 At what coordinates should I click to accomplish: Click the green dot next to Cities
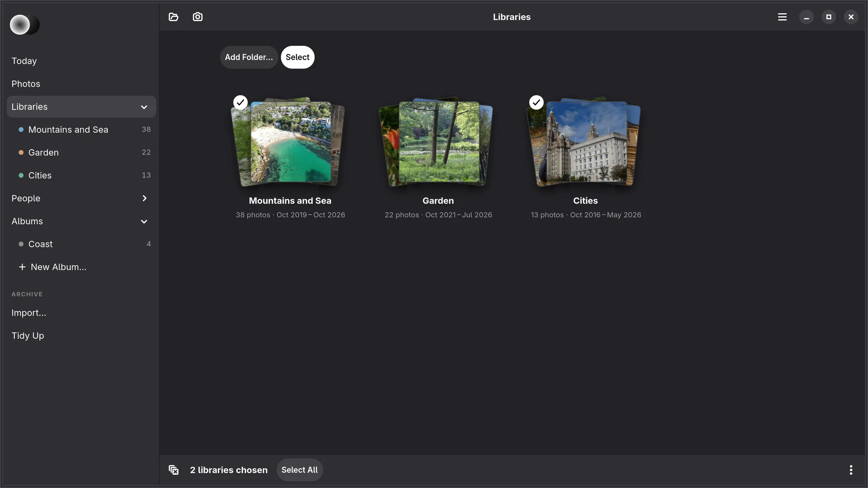[x=21, y=176]
